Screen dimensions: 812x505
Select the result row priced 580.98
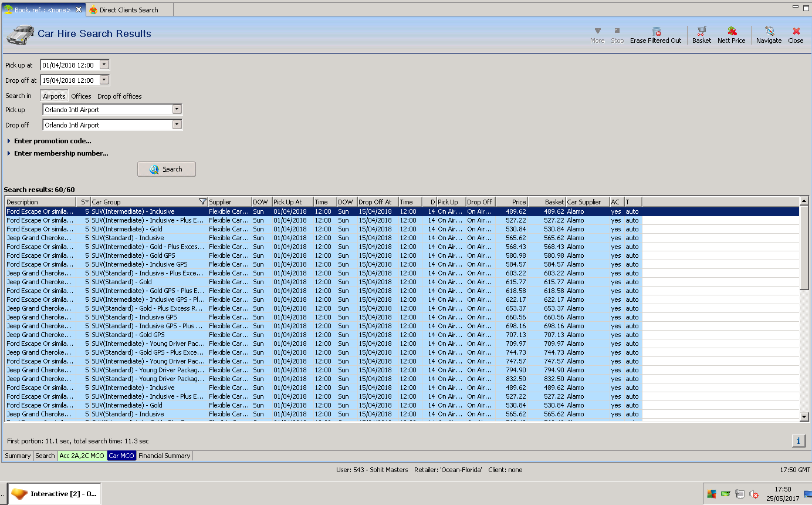point(402,255)
